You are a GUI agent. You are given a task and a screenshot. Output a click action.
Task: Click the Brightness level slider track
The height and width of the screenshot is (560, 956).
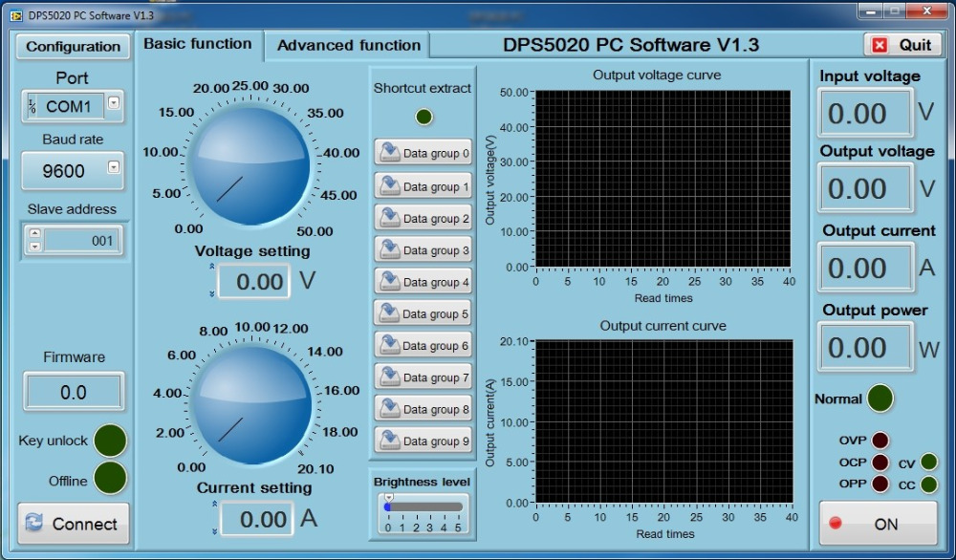424,507
